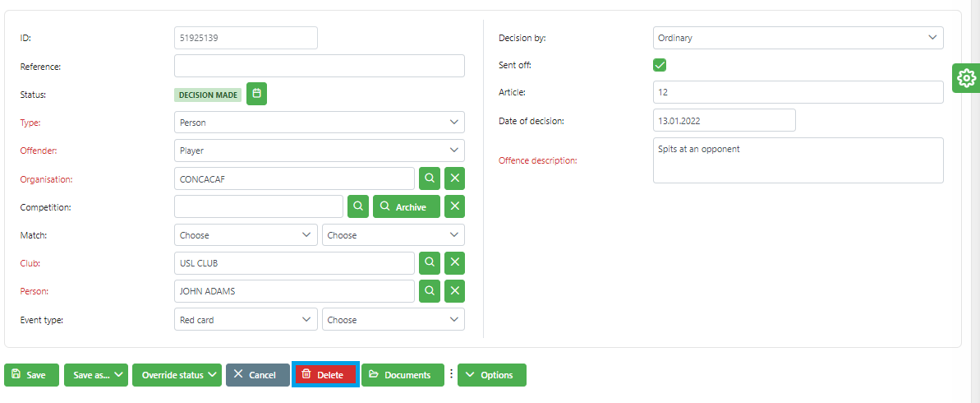Image resolution: width=980 pixels, height=403 pixels.
Task: Remove JOHN ADAMS with the X icon
Action: 454,291
